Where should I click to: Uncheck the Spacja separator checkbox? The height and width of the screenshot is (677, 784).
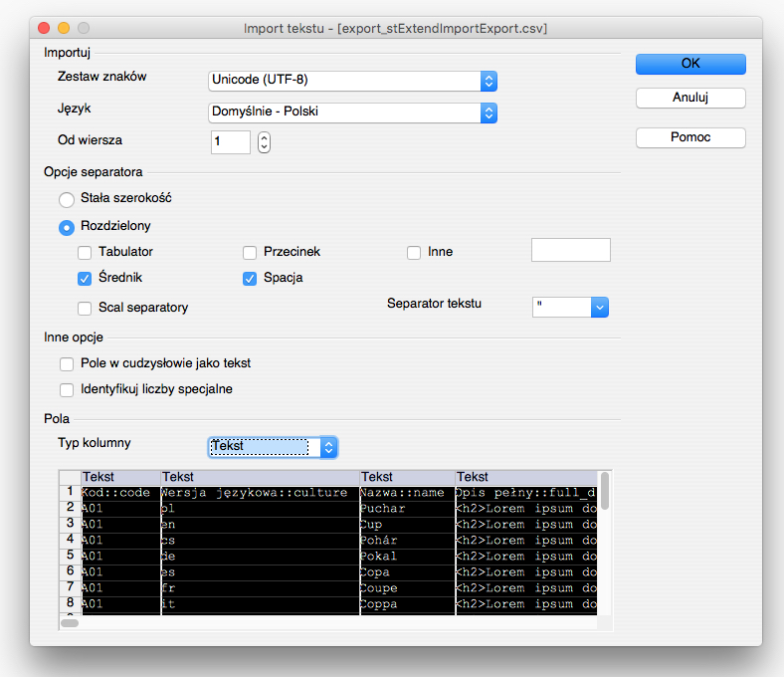[250, 279]
